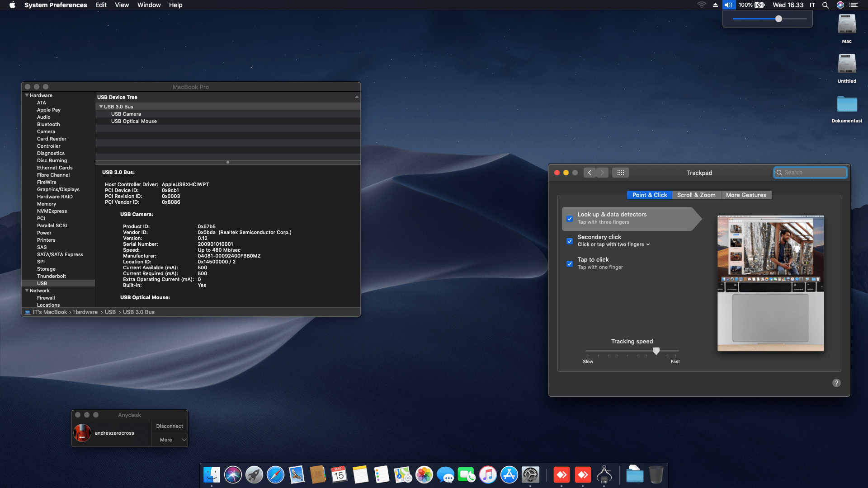
Task: Click the Show All grid icon
Action: pos(620,173)
